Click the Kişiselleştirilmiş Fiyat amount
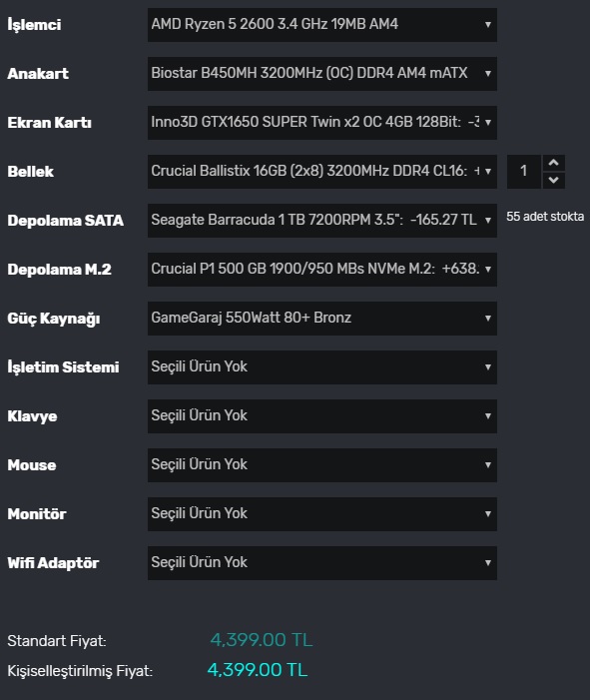Viewport: 590px width, 700px height. point(258,670)
